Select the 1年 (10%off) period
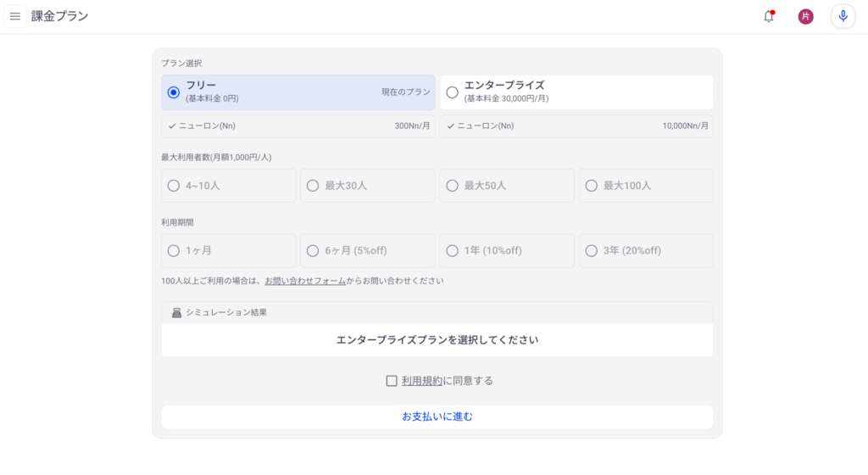 pos(507,251)
